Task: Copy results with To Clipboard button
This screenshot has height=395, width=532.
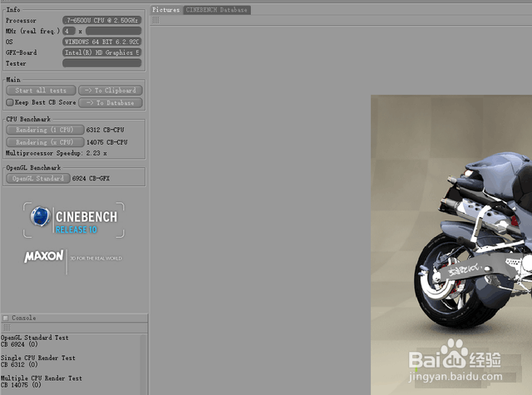Action: [111, 91]
